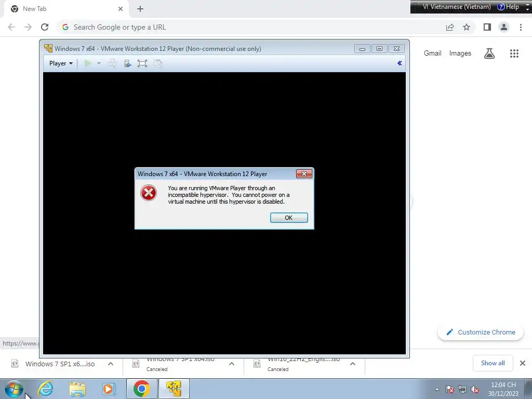Screen dimensions: 532x399
Task: Go back with Chrome back arrow
Action: (11, 27)
